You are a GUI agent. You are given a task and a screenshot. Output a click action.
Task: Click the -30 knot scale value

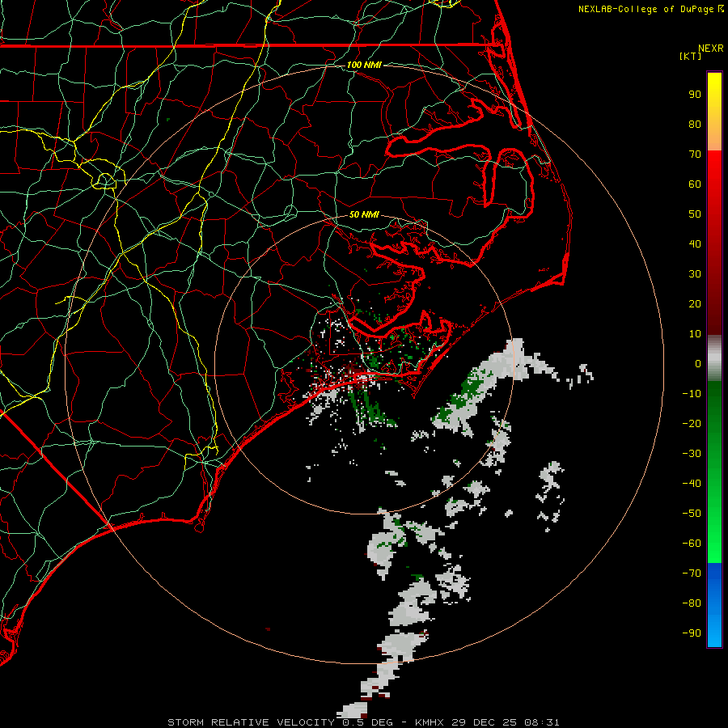(692, 454)
